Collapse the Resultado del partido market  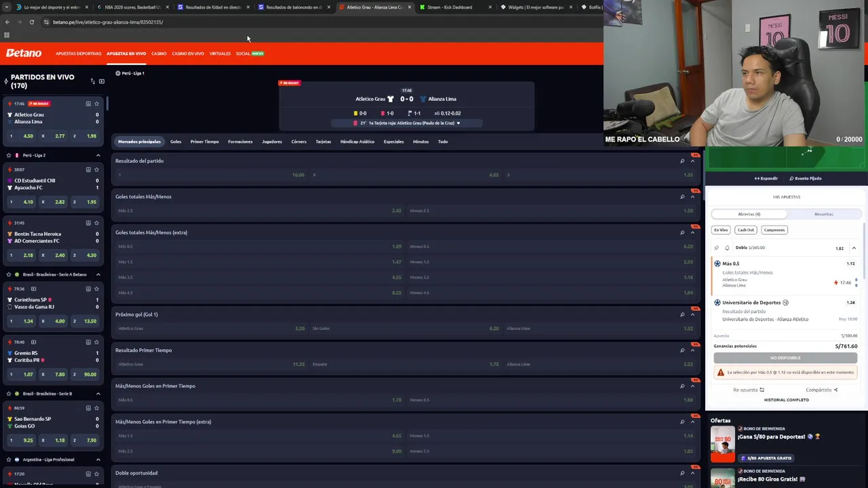[x=692, y=161]
